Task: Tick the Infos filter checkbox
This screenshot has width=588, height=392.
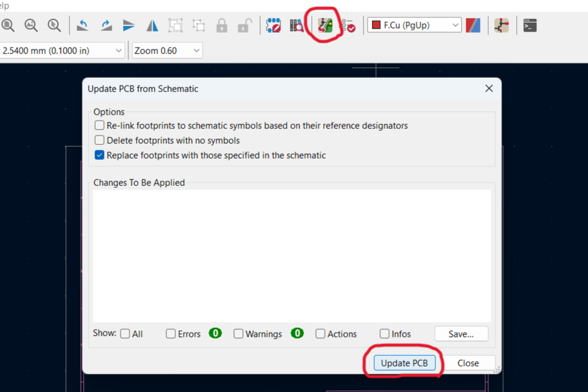Action: 384,334
